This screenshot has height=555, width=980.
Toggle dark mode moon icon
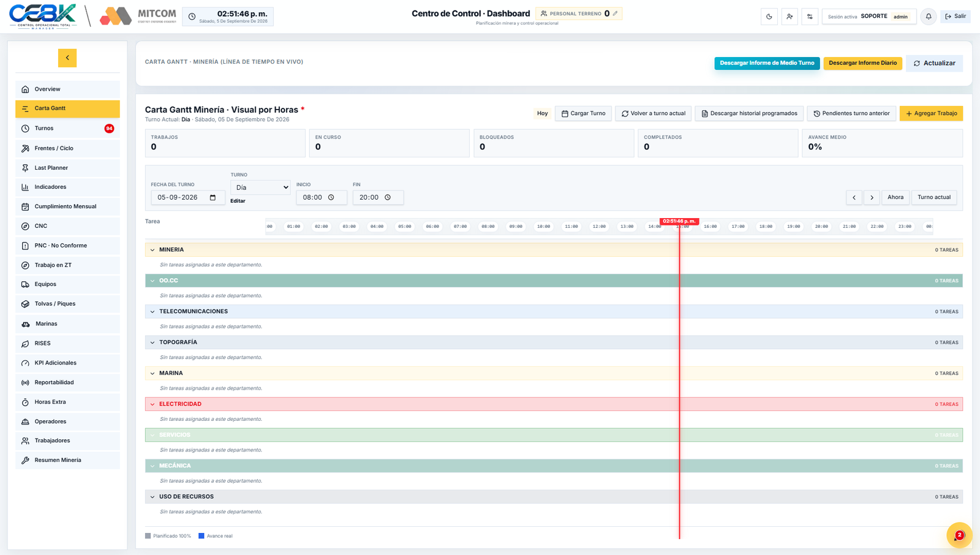(x=769, y=17)
